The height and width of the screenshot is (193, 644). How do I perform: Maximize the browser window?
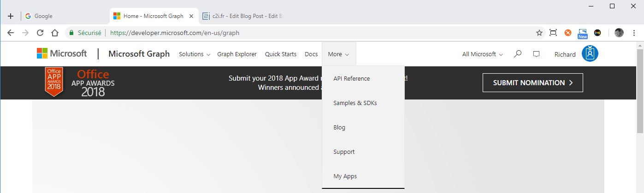point(612,6)
